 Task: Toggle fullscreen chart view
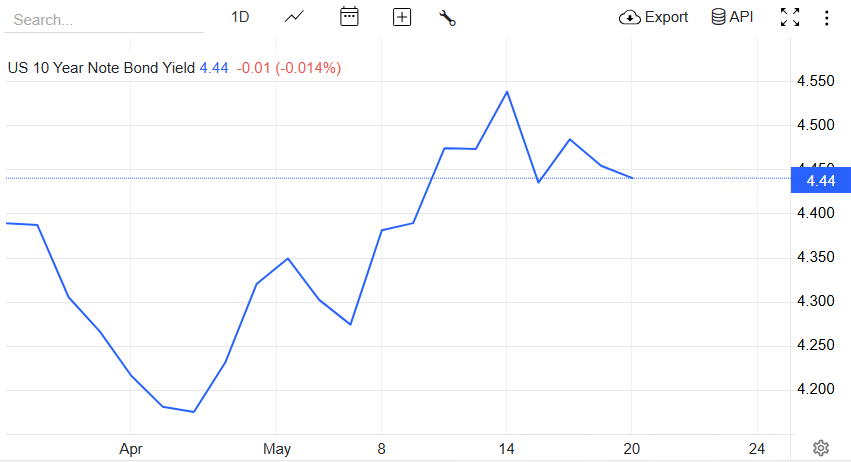(x=790, y=17)
